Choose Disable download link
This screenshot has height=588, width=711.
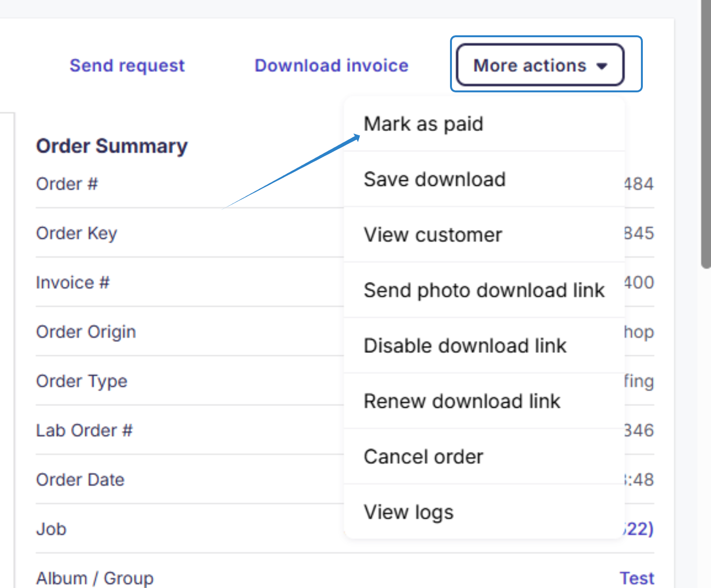click(465, 345)
